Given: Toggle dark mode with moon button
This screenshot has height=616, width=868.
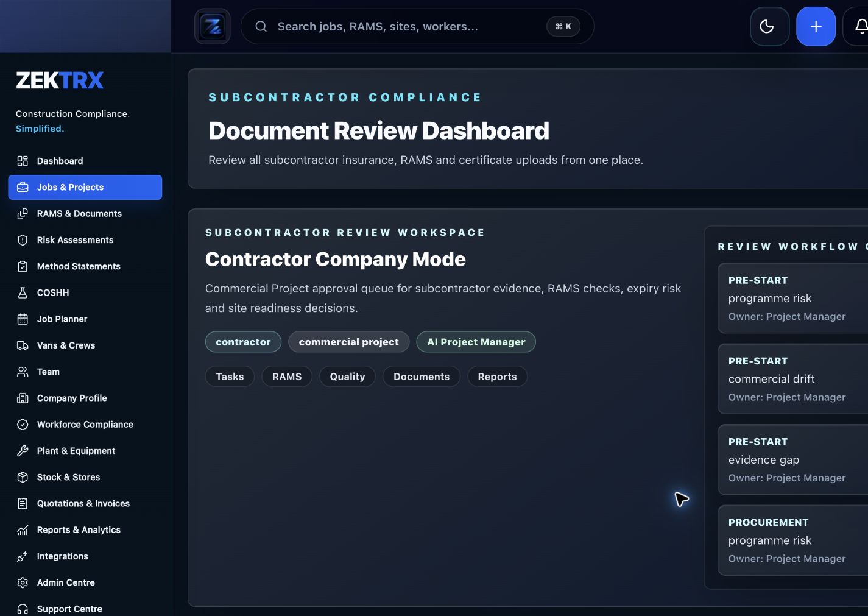Looking at the screenshot, I should click(769, 26).
